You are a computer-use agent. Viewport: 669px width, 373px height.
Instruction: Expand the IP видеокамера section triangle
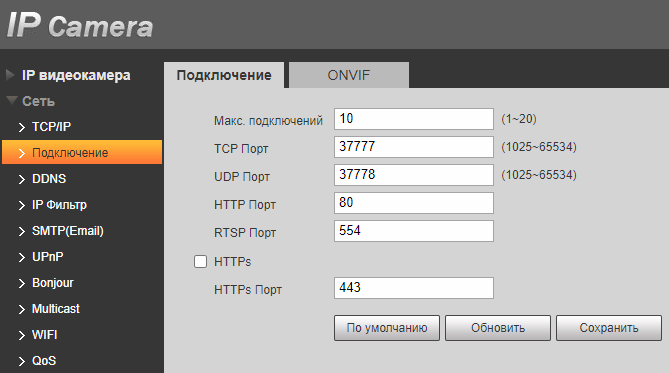pyautogui.click(x=10, y=75)
